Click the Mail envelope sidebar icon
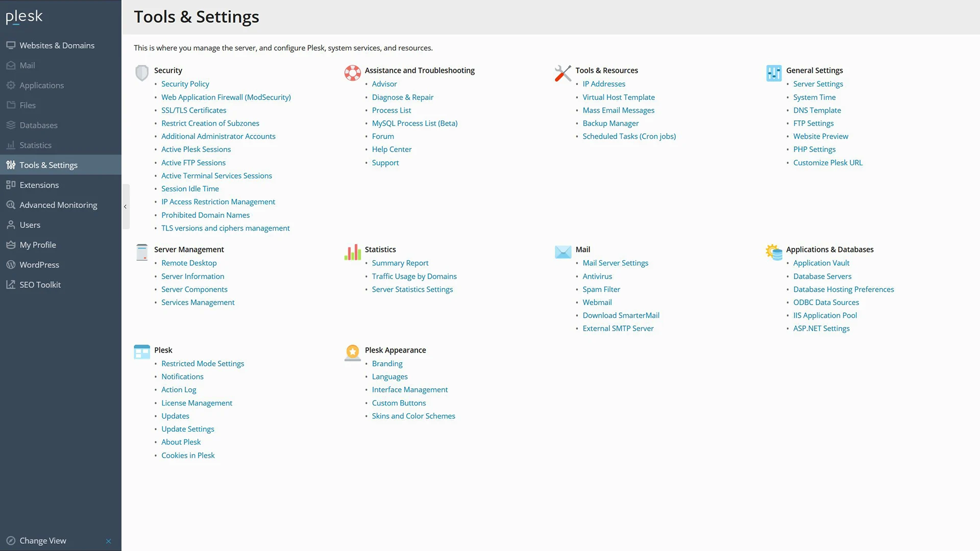The width and height of the screenshot is (980, 551). pos(11,65)
